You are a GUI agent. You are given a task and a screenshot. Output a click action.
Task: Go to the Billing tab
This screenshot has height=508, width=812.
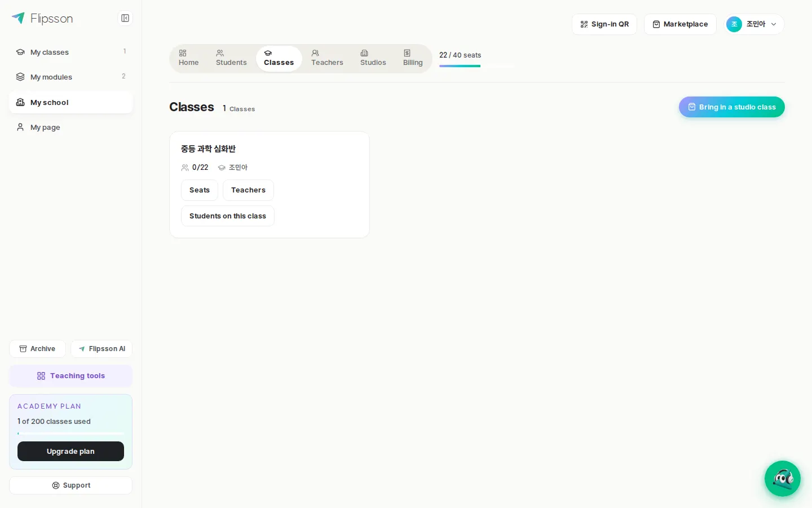(413, 58)
